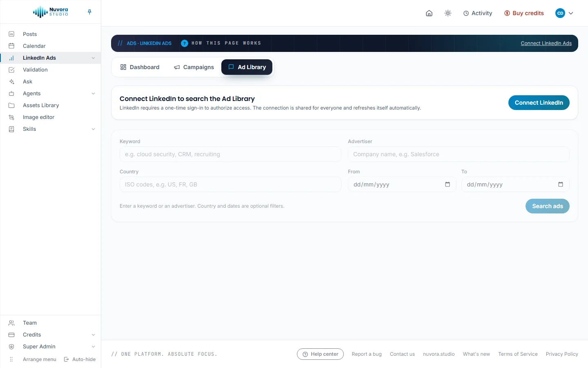
Task: Open the CD user avatar
Action: tap(560, 13)
